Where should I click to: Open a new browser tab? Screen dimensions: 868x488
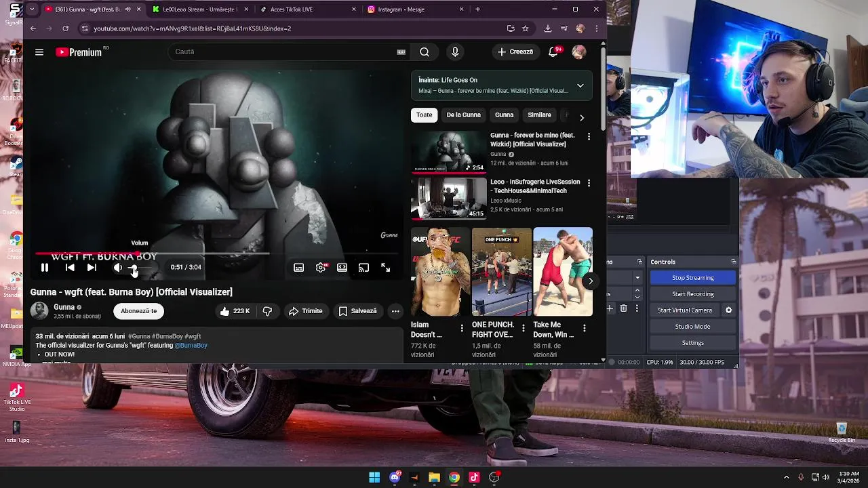[478, 9]
